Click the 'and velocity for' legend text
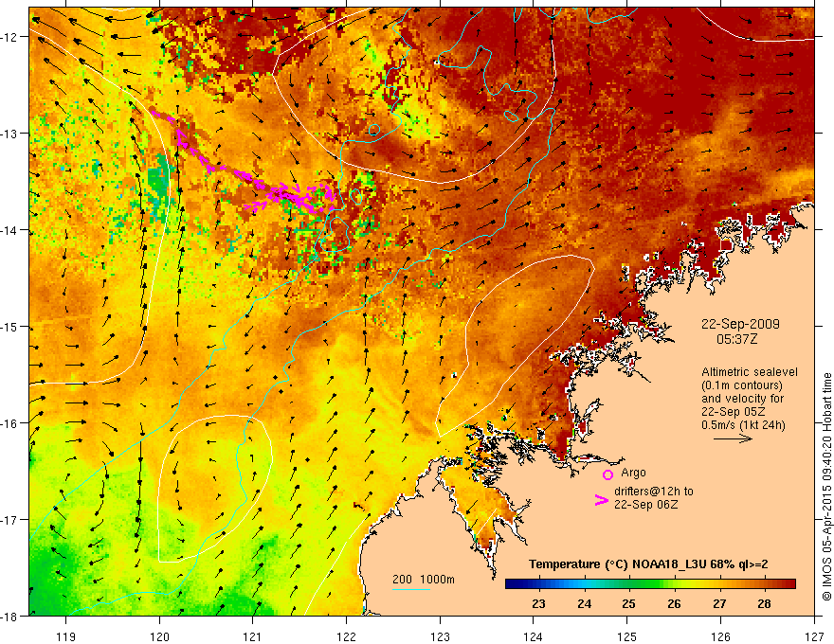Image resolution: width=834 pixels, height=644 pixels. 742,399
